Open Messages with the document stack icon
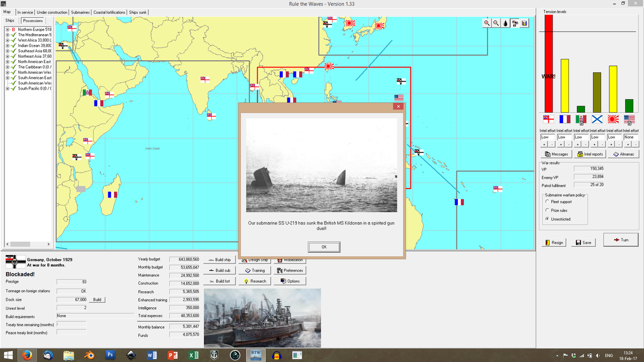 pos(555,154)
